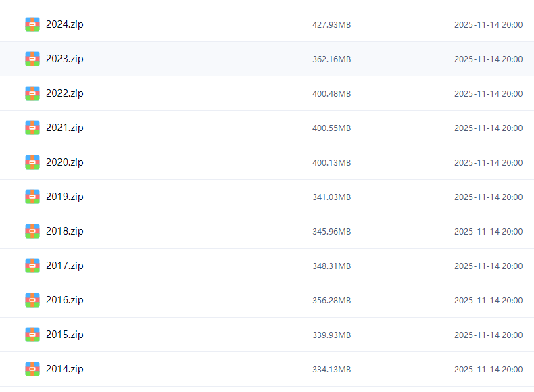Click the 341.03MB size entry

[x=331, y=197]
